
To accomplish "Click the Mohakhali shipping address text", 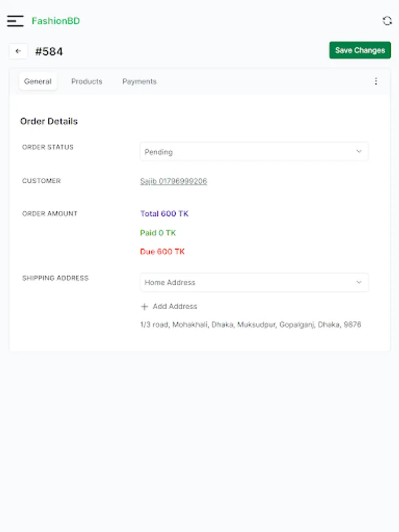I will (x=250, y=325).
